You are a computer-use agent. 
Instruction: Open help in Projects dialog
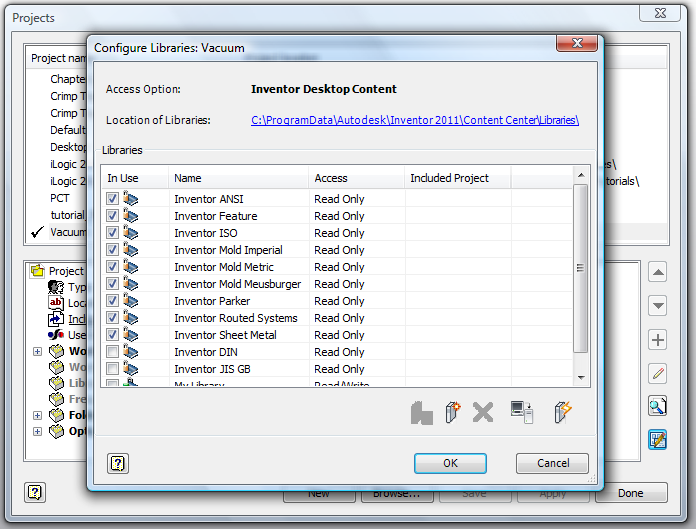tap(35, 493)
